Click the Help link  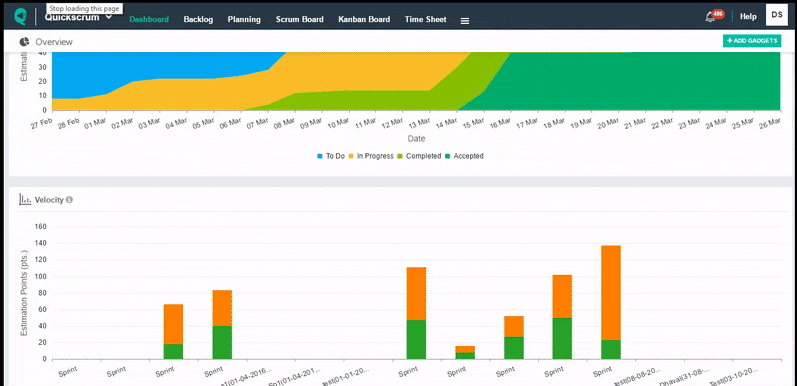click(x=748, y=16)
